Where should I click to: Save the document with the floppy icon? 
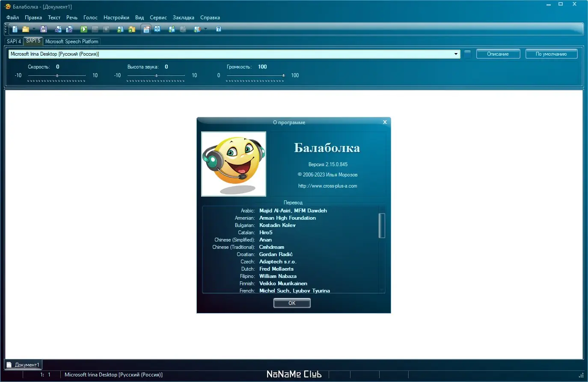coord(44,29)
